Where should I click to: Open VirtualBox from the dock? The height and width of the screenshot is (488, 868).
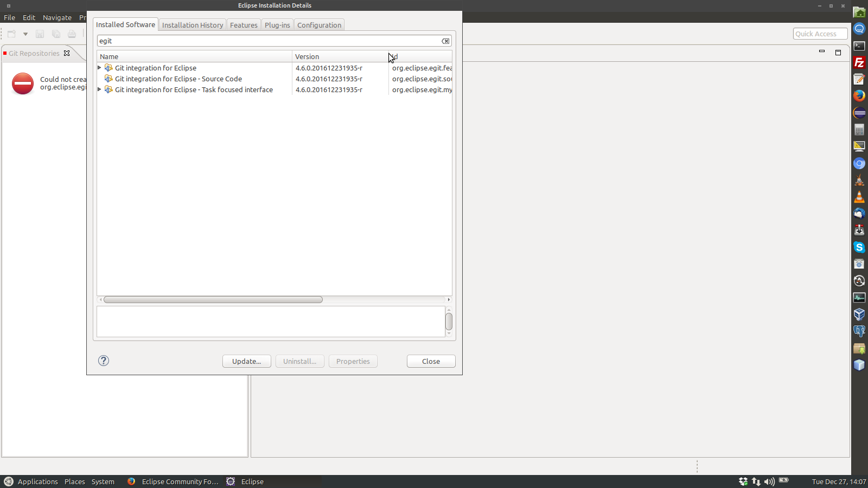tap(859, 314)
